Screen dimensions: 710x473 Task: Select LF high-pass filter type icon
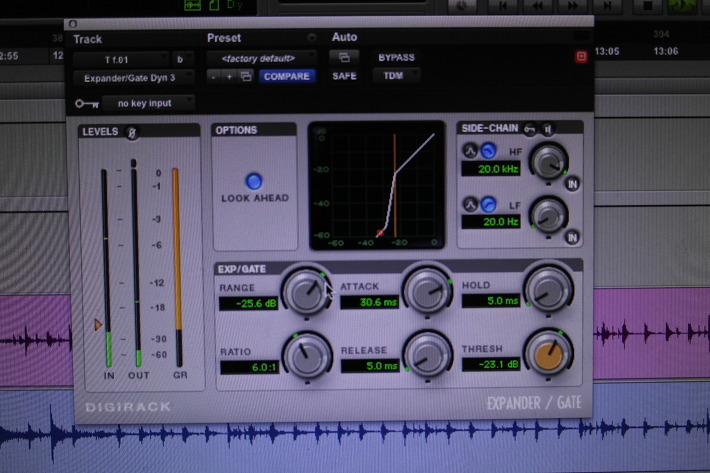tap(488, 205)
